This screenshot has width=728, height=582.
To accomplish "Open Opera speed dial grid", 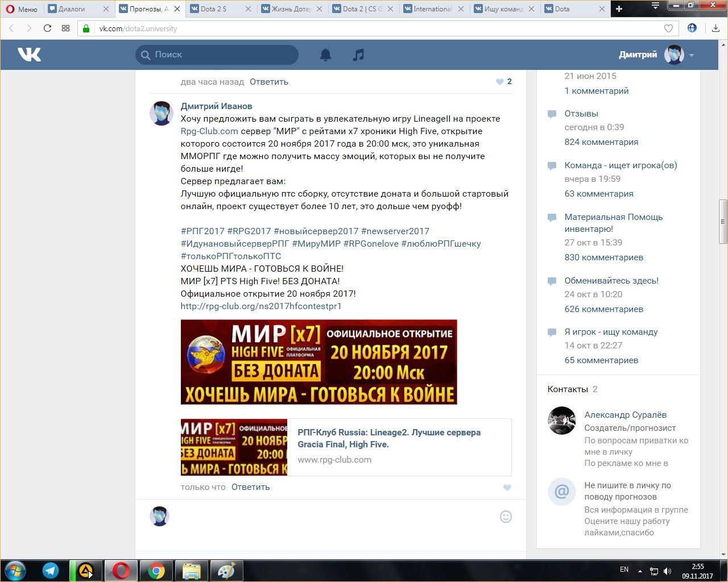I will (x=65, y=28).
